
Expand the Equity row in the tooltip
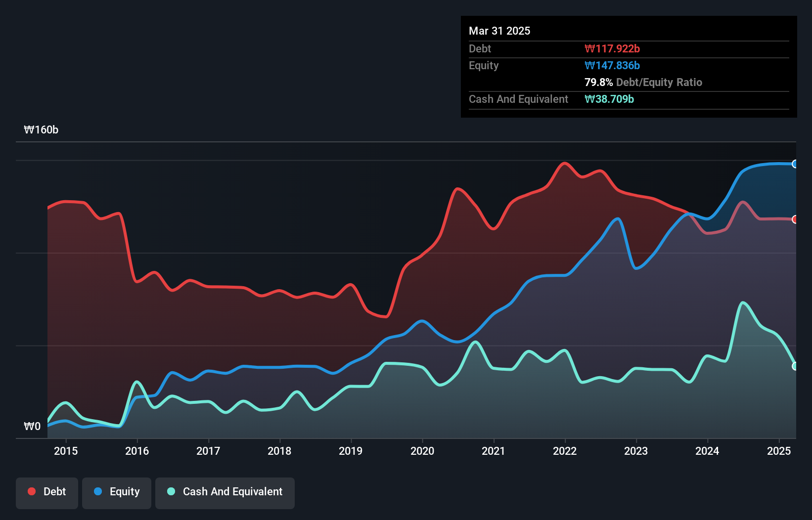pyautogui.click(x=483, y=65)
